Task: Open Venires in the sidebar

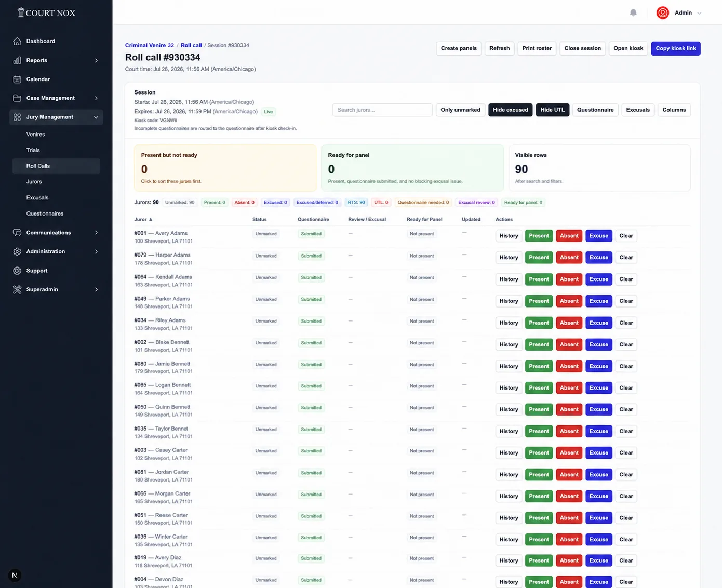Action: (35, 134)
